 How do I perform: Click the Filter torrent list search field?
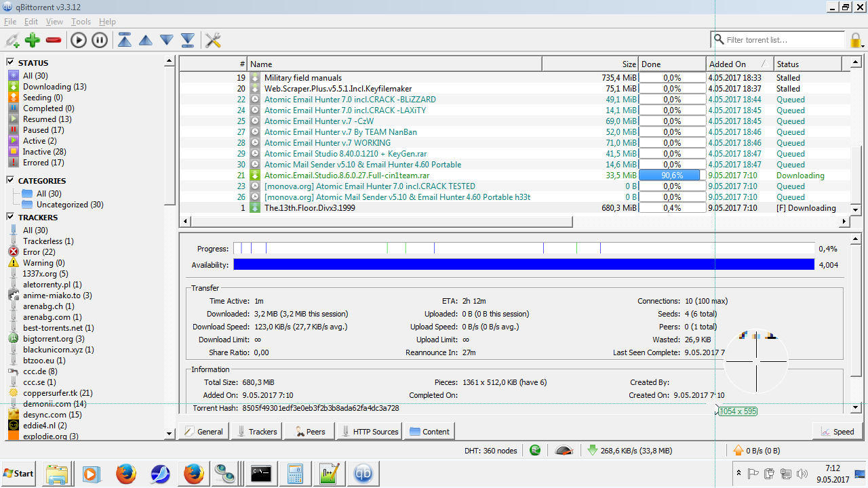tap(780, 40)
